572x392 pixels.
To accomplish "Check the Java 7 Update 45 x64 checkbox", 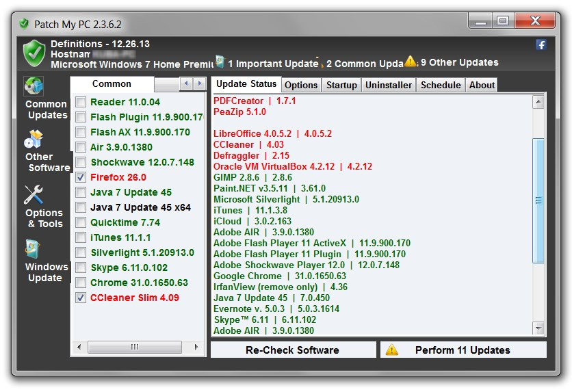I will point(81,207).
